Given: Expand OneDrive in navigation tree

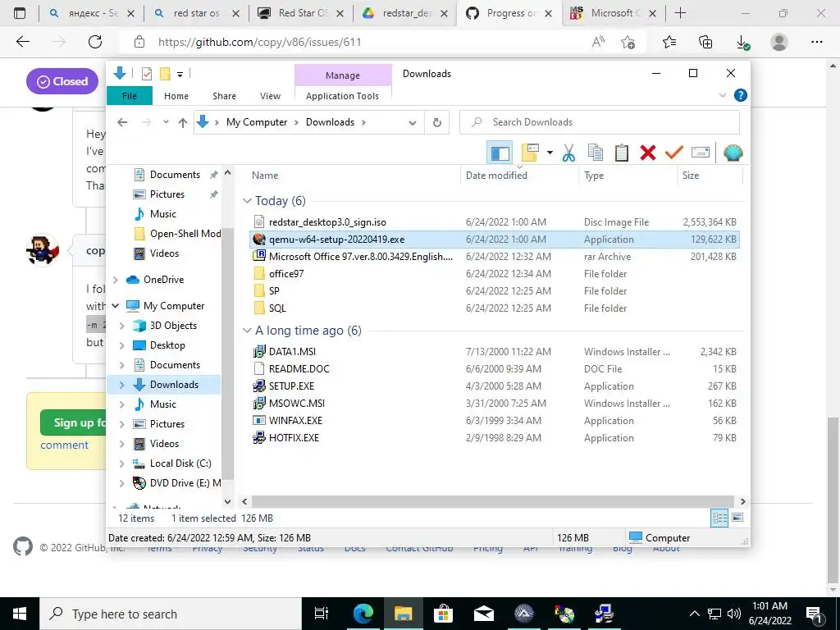Looking at the screenshot, I should (x=115, y=280).
